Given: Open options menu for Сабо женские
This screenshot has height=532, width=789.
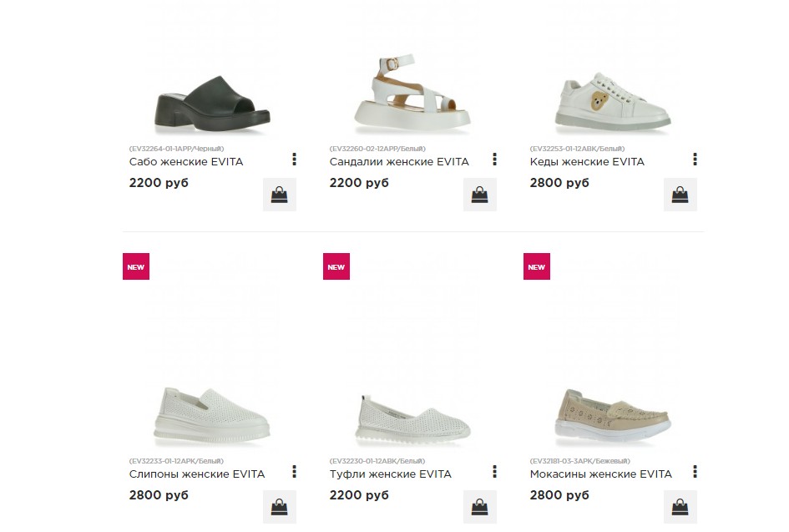Looking at the screenshot, I should click(x=295, y=160).
